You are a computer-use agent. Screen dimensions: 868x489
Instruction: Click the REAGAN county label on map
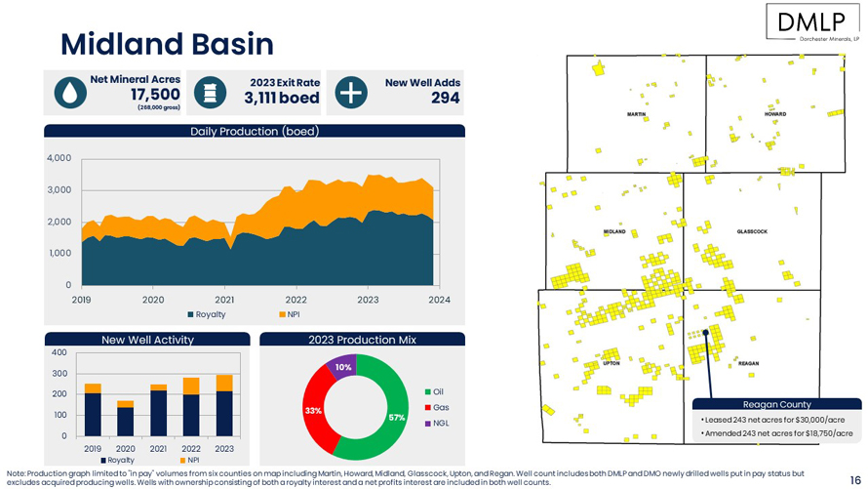click(748, 363)
